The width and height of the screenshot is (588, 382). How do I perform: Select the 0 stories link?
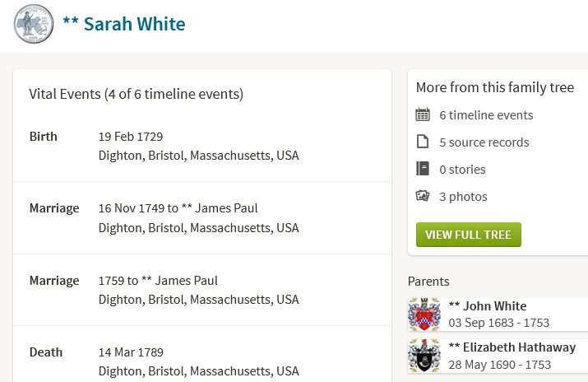462,170
